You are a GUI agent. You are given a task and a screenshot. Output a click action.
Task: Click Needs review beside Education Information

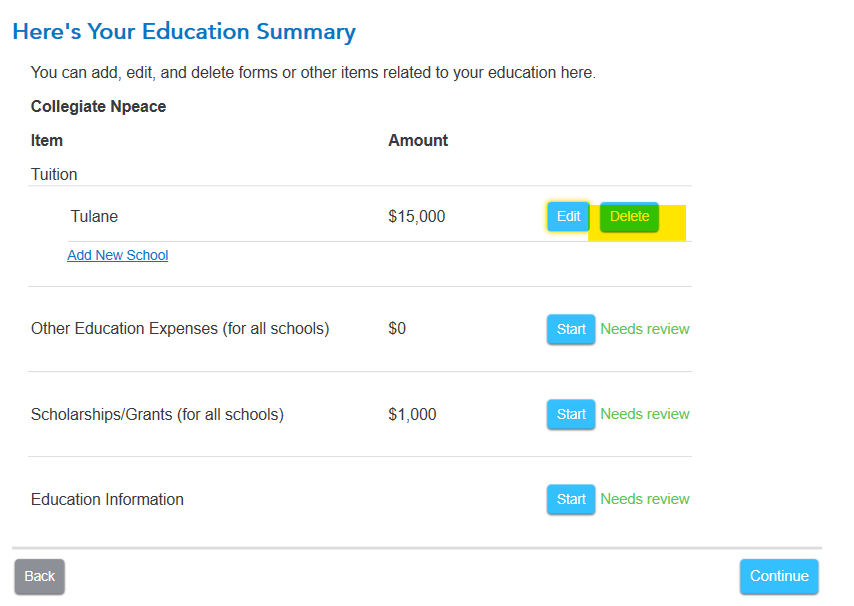645,499
